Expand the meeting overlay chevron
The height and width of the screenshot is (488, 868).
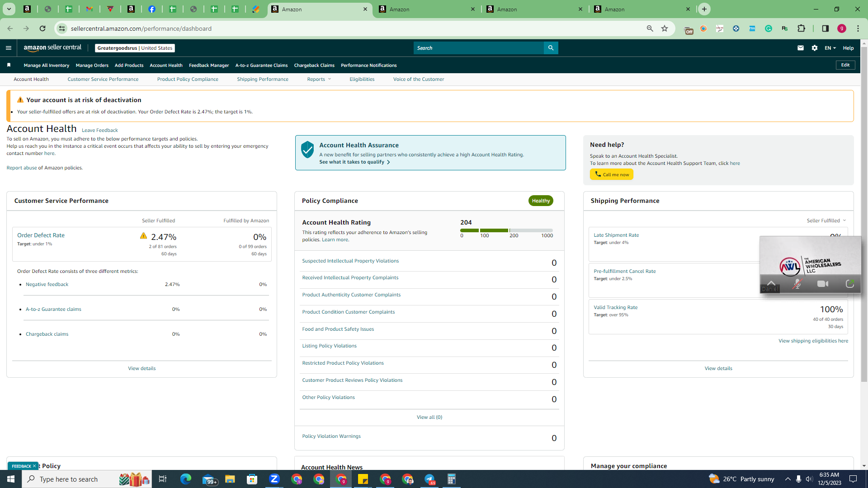(771, 282)
